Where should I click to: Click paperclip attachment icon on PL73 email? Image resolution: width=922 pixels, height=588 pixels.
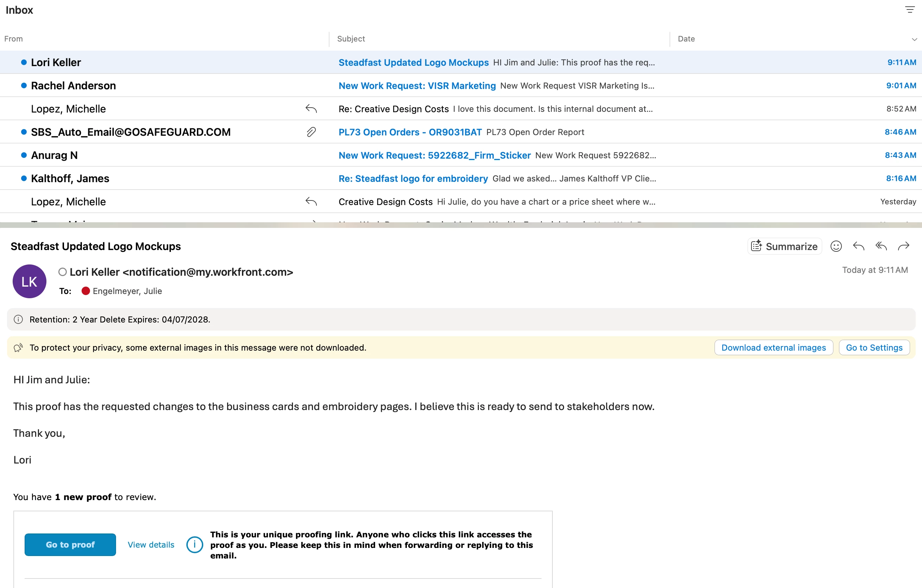click(x=311, y=132)
